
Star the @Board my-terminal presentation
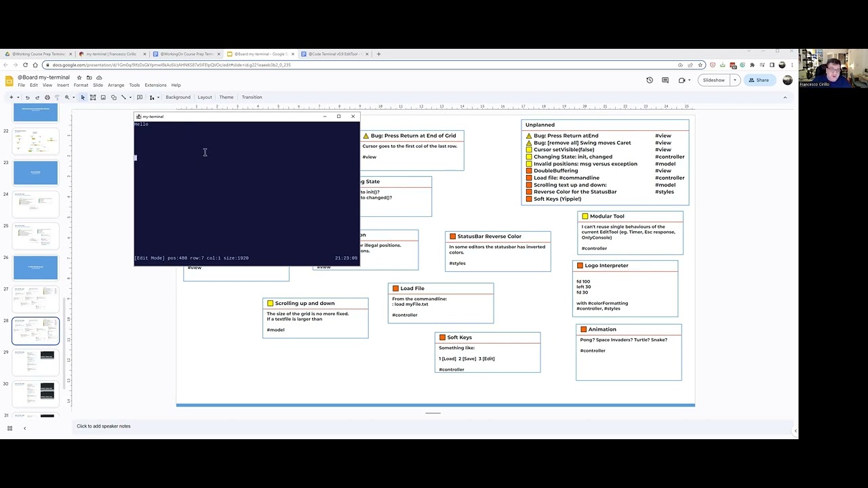click(79, 77)
